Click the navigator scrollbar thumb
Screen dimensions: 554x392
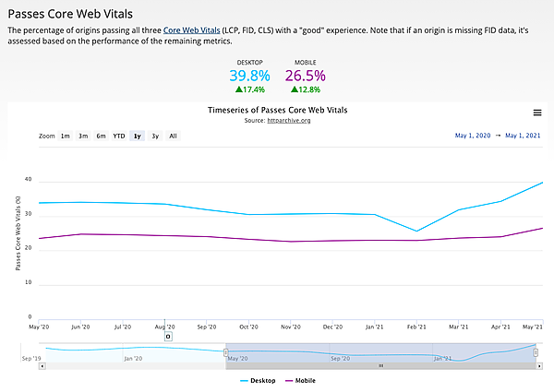pyautogui.click(x=379, y=365)
